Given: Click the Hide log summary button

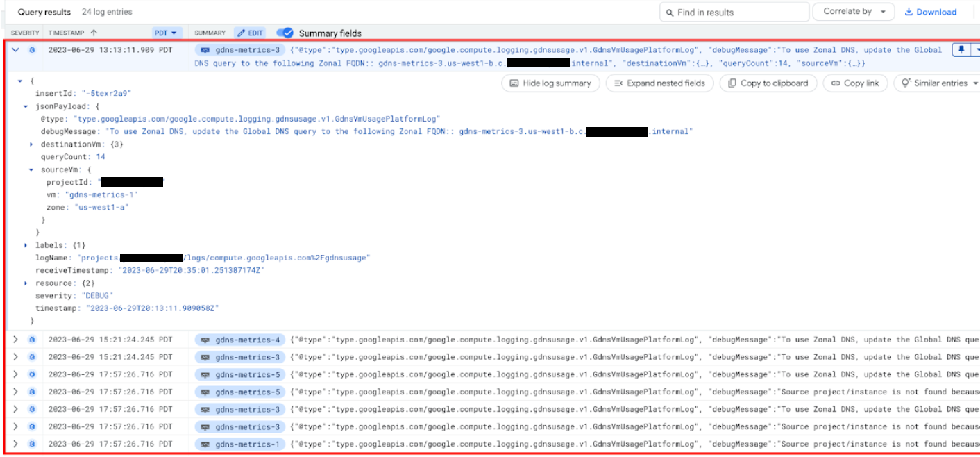Looking at the screenshot, I should (x=550, y=83).
